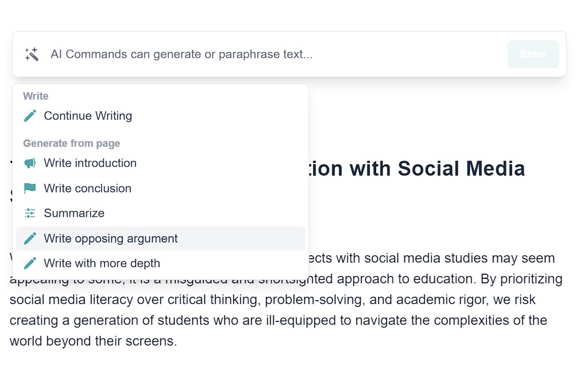
Task: Click the pencil icon for opposing argument
Action: [x=30, y=238]
